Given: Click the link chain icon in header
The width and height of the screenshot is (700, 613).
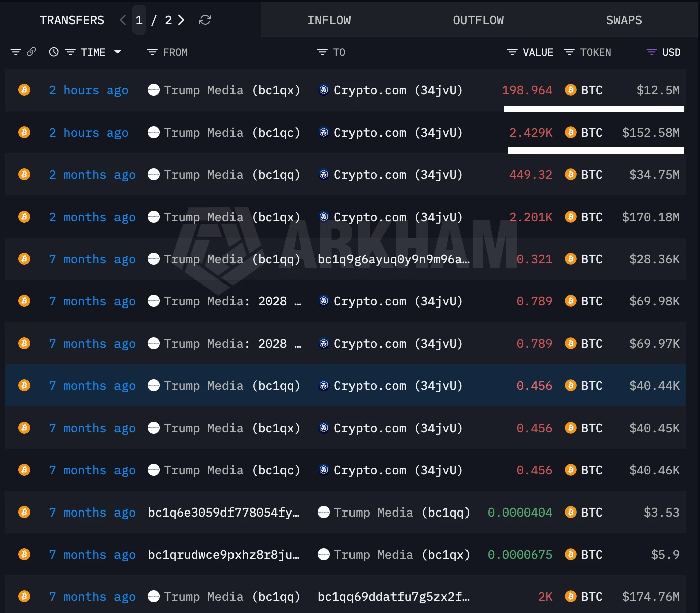Looking at the screenshot, I should [x=31, y=51].
